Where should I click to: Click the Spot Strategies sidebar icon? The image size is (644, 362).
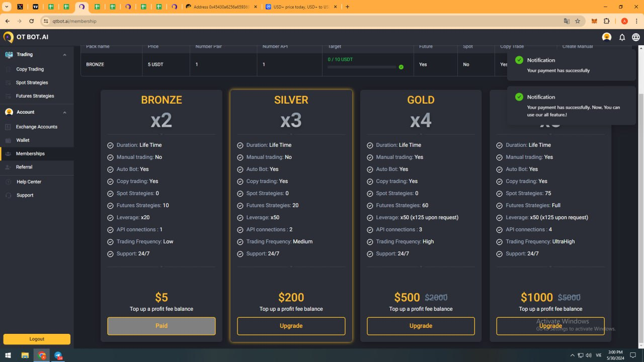8,82
